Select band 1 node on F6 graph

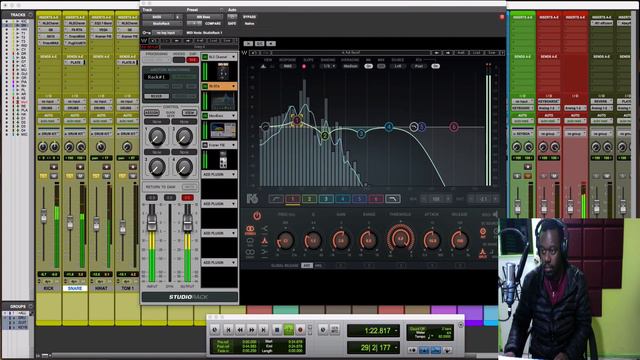(x=297, y=120)
